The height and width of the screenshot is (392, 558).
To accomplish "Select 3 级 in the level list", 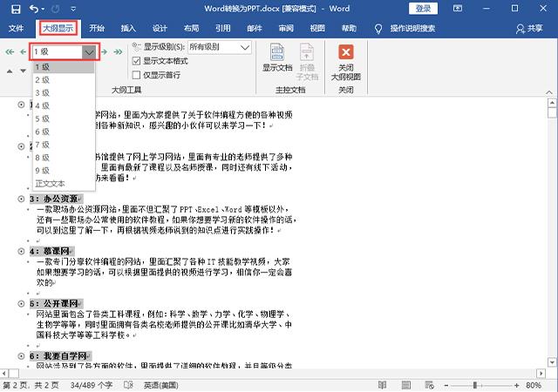I will [64, 93].
